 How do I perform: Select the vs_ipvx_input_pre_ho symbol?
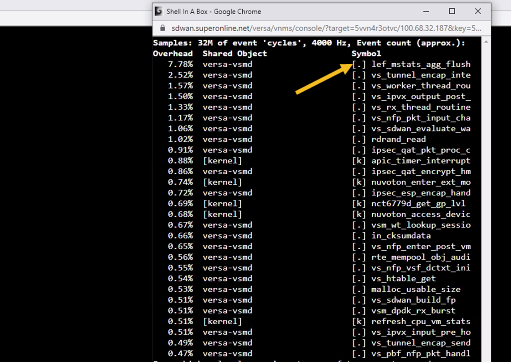(x=421, y=332)
